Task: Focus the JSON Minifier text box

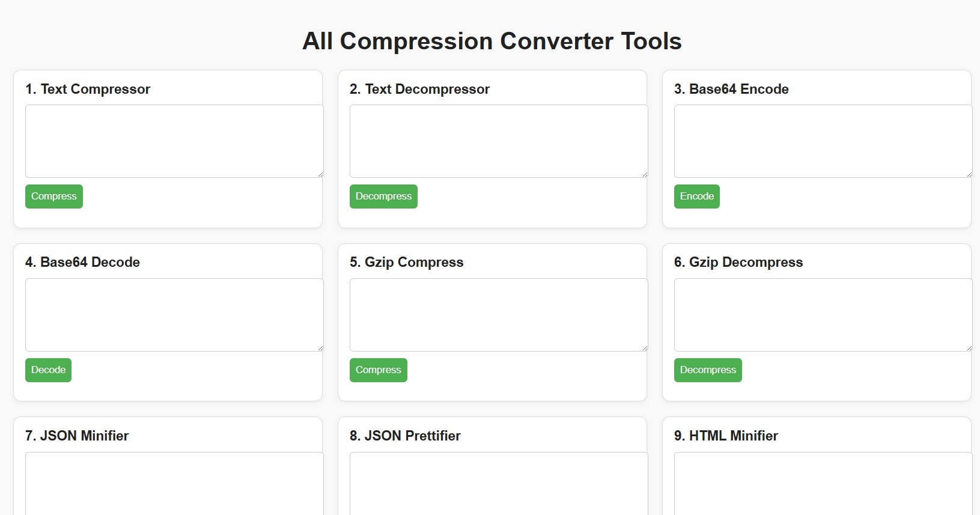Action: (174, 484)
